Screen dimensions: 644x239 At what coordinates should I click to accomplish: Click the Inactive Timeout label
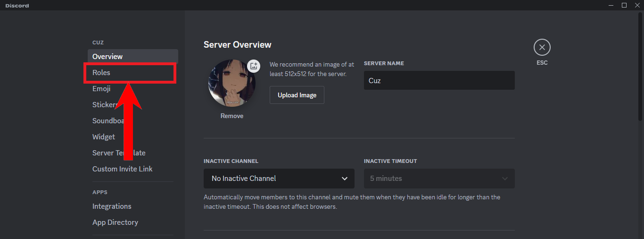point(390,161)
